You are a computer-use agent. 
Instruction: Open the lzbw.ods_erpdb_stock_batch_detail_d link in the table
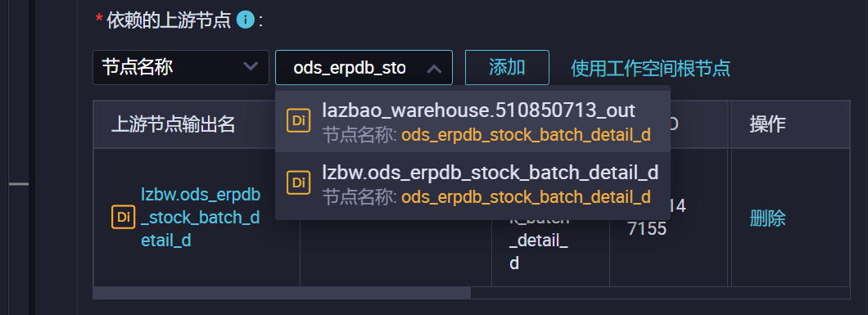pos(201,218)
